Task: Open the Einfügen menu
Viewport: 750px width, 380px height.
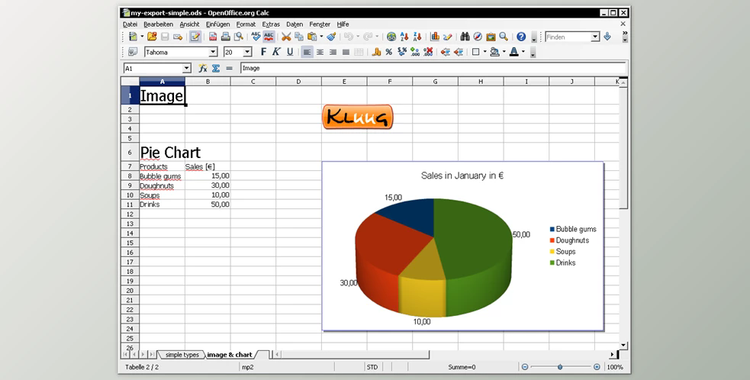Action: [218, 24]
